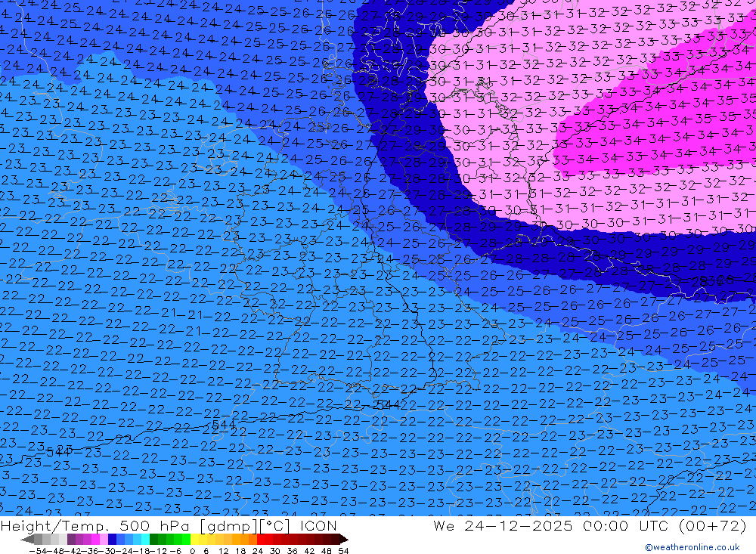The height and width of the screenshot is (554, 756).
Task: Click positive legend value "30"
Action: (x=275, y=551)
